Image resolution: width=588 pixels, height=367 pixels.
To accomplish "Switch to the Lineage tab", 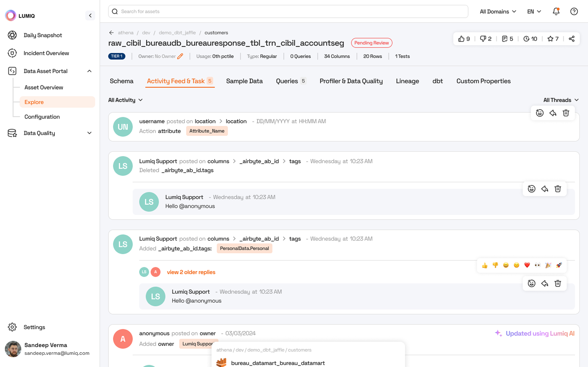I will 407,81.
